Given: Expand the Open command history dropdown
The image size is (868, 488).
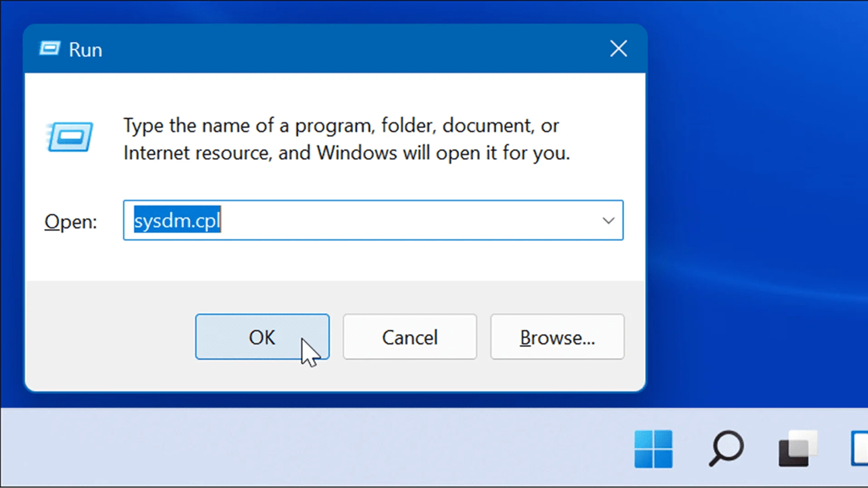Looking at the screenshot, I should [x=608, y=220].
